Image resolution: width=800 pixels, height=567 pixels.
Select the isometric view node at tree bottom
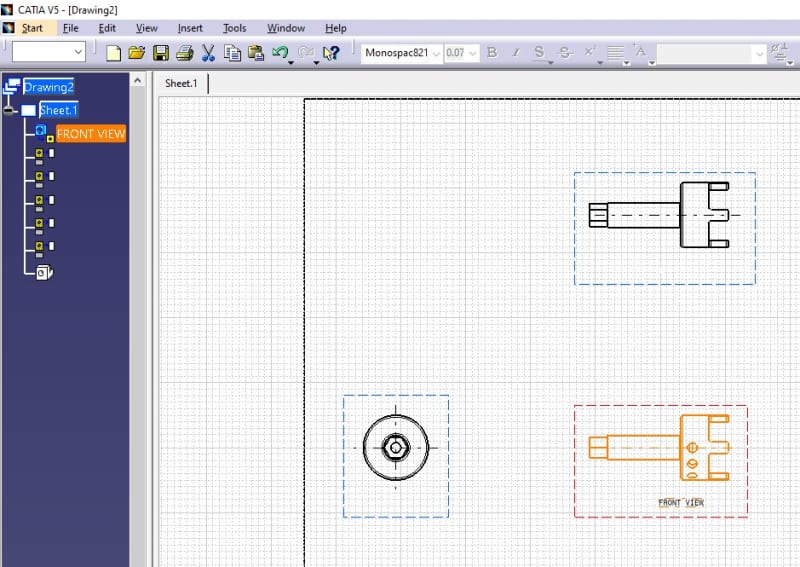[x=44, y=273]
